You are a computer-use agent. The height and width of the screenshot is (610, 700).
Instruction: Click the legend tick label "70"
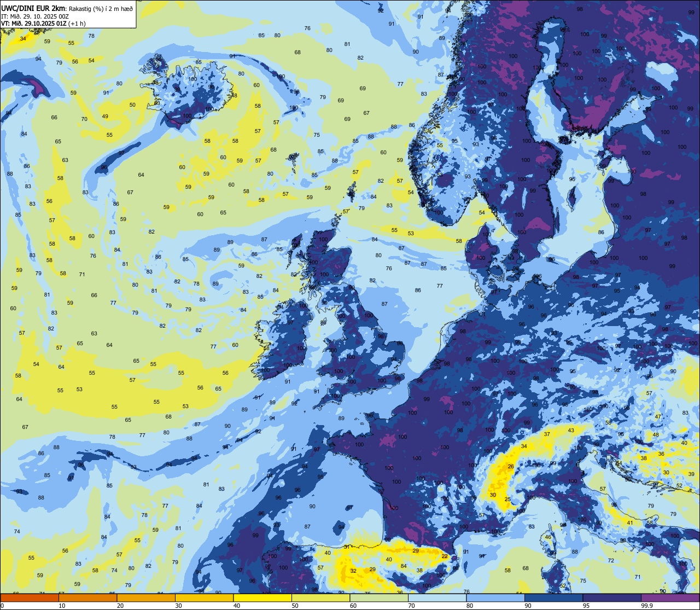coord(411,606)
